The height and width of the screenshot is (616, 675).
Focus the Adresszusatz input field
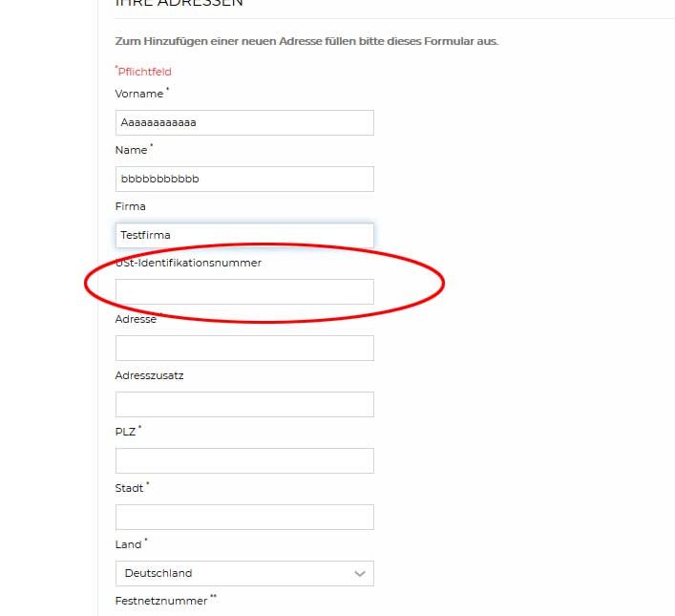243,404
